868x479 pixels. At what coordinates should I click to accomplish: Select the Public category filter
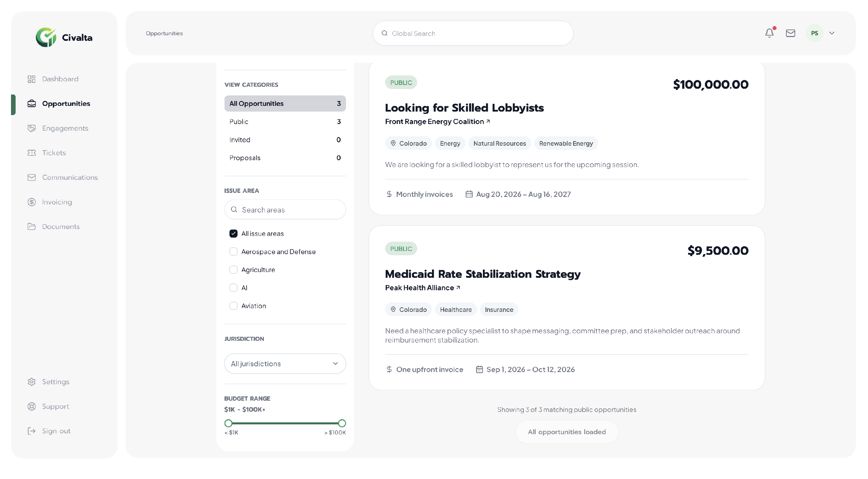point(285,121)
